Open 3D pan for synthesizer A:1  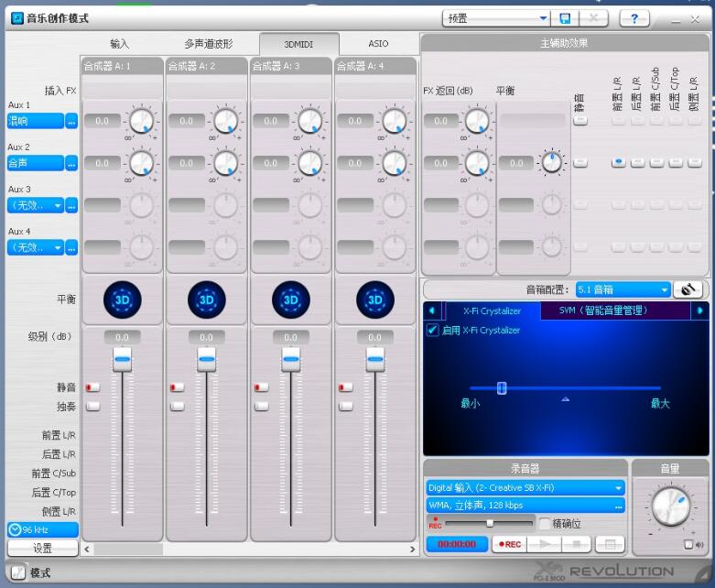coord(123,299)
